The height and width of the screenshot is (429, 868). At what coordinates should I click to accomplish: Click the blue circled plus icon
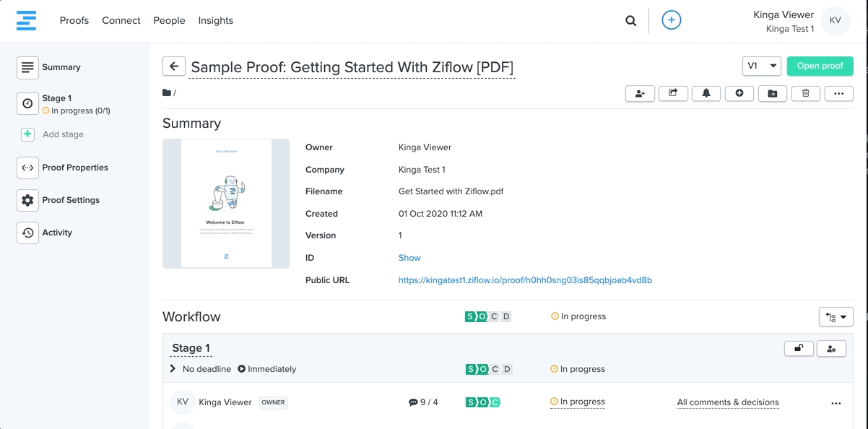[671, 20]
